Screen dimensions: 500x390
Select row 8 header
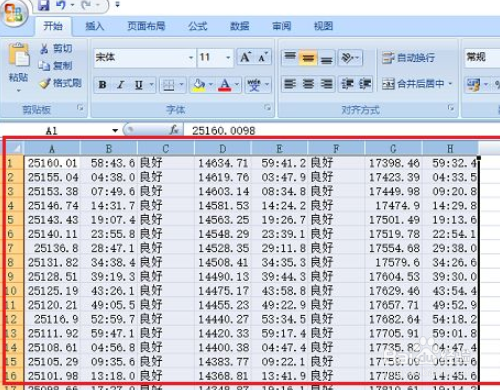(14, 262)
